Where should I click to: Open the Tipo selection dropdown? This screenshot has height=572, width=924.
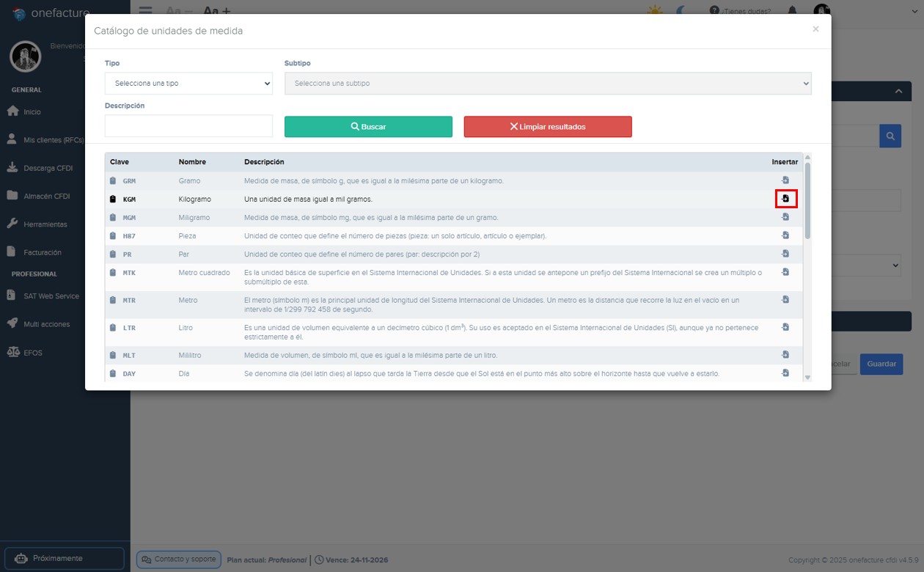pyautogui.click(x=188, y=83)
